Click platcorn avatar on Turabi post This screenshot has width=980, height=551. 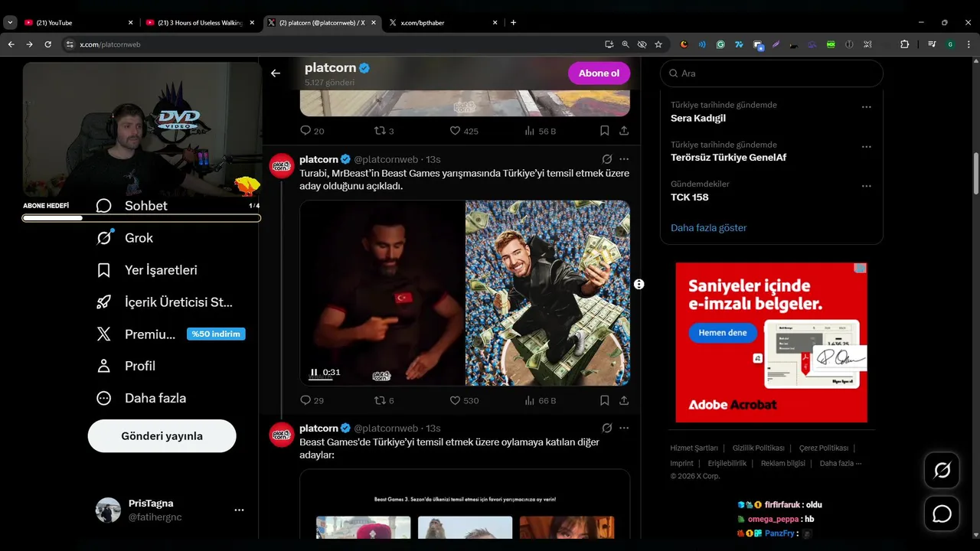(282, 165)
